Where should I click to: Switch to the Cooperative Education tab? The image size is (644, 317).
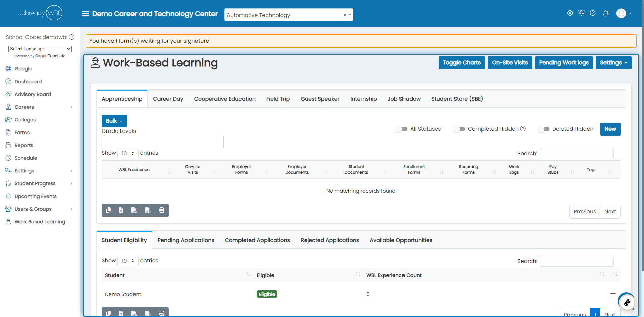pos(225,99)
